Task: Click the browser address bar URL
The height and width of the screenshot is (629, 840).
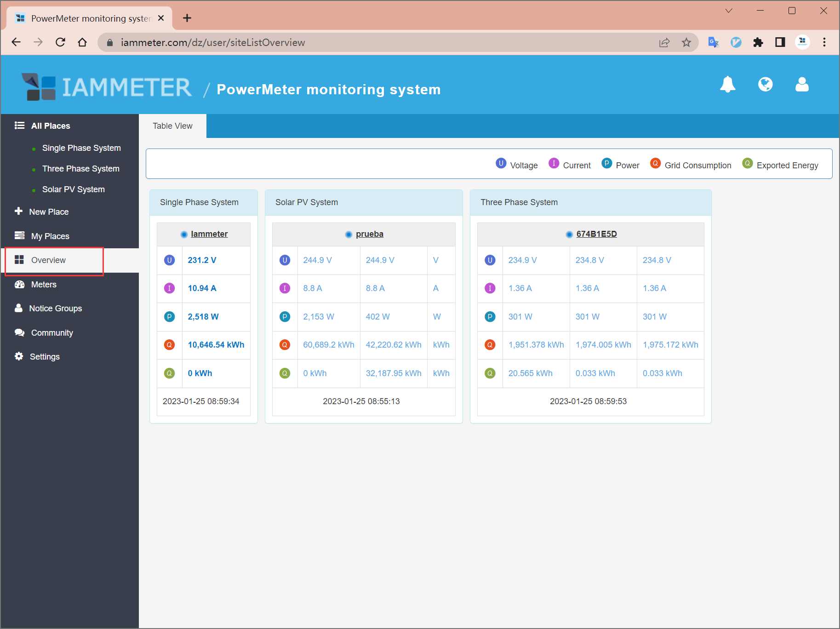Action: point(213,42)
